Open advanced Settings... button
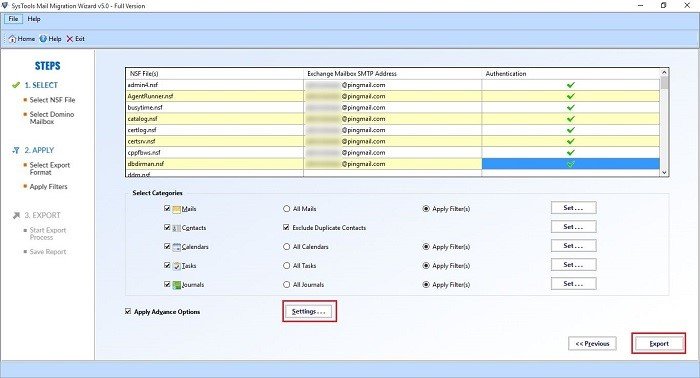 pos(309,312)
